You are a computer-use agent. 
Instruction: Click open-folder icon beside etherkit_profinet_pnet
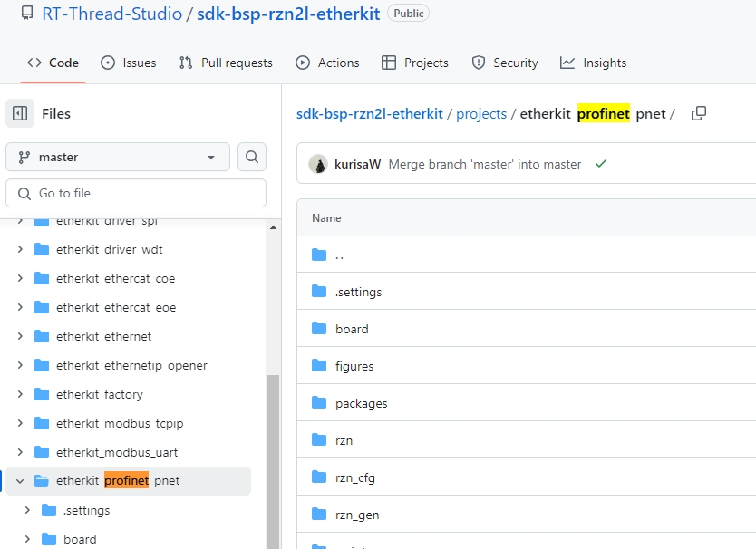42,480
